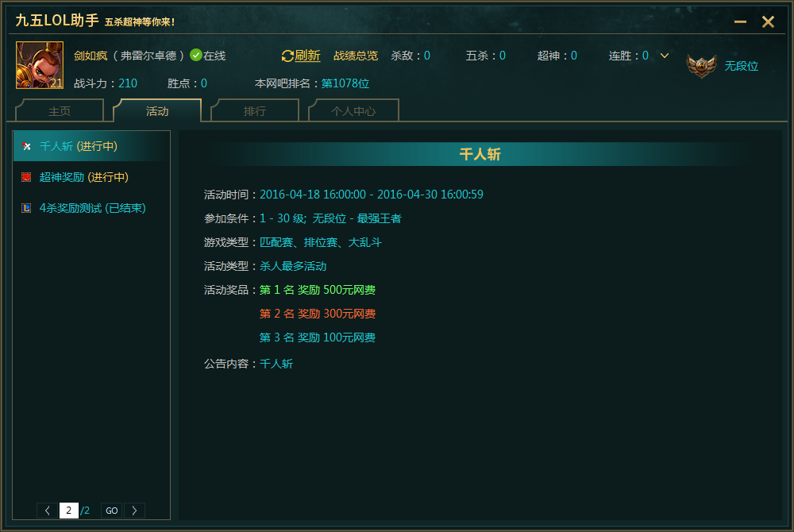The image size is (794, 532).
Task: Click 匹配赛、排位赛、大乱斗 game type text
Action: [x=321, y=242]
